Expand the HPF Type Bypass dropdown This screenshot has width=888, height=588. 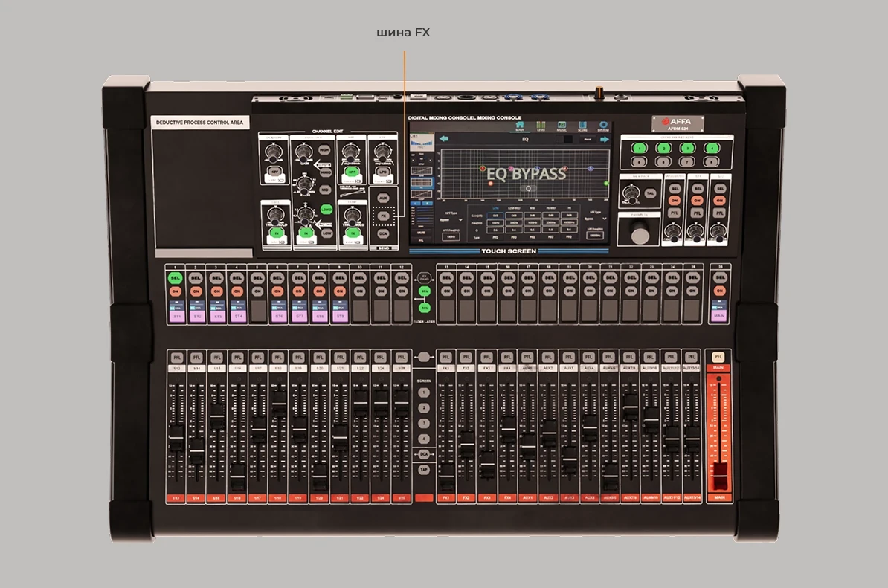453,219
